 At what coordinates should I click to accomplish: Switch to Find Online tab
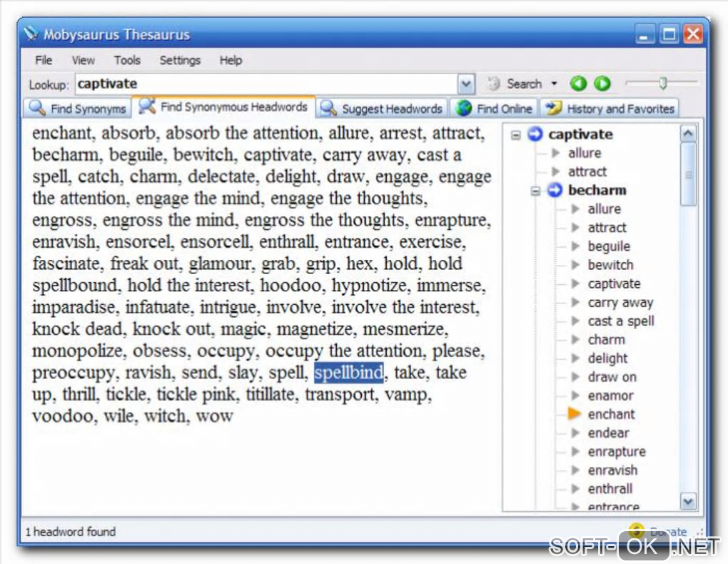click(x=493, y=109)
